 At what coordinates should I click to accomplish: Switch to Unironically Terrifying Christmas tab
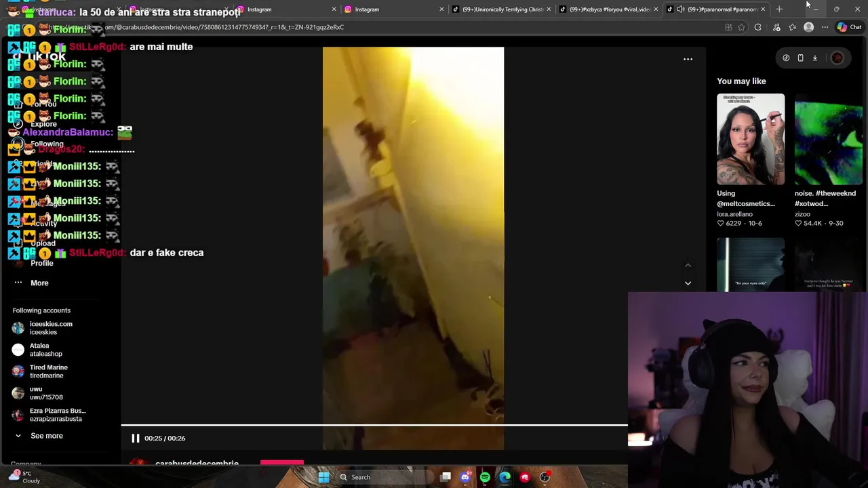coord(500,9)
